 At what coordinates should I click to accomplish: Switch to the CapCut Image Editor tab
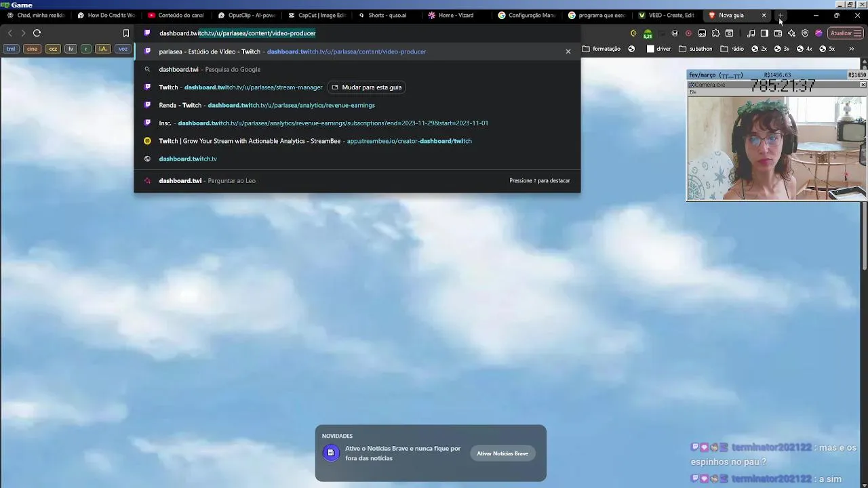[x=316, y=15]
